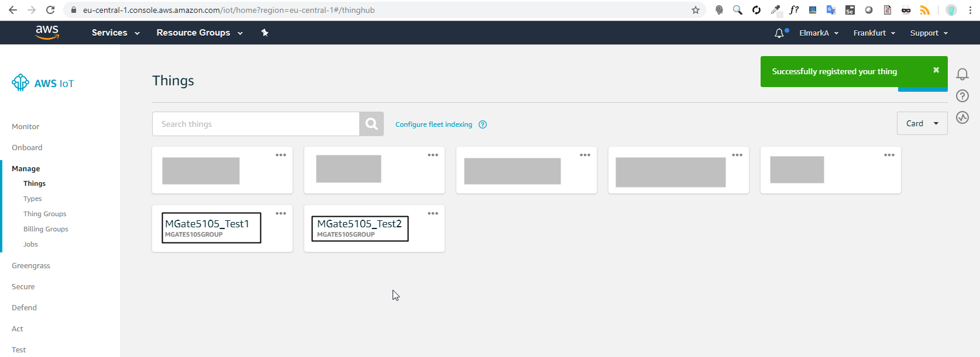Open the Support menu

tap(929, 33)
